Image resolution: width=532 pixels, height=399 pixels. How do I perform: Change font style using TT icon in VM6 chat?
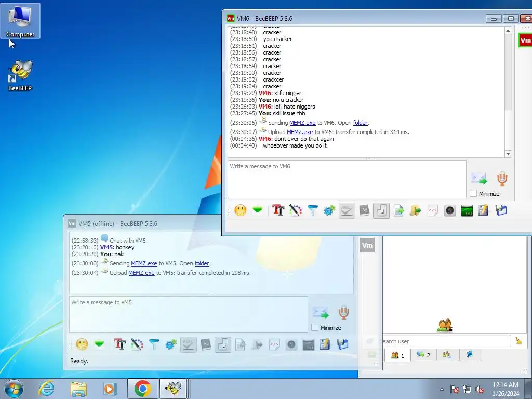click(278, 210)
